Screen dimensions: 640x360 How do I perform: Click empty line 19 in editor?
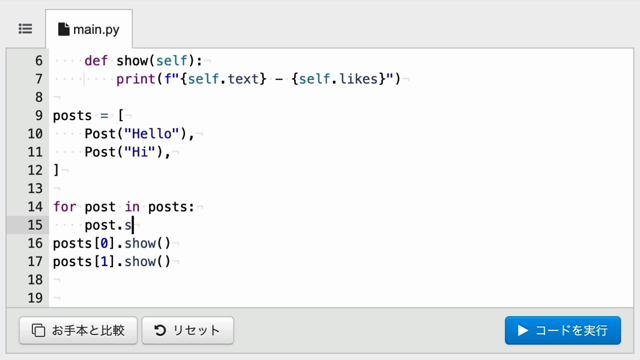tap(341, 298)
